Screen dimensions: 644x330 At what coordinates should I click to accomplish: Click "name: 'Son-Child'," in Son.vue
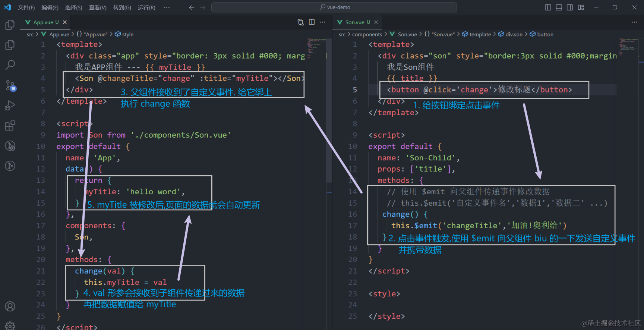(x=419, y=158)
